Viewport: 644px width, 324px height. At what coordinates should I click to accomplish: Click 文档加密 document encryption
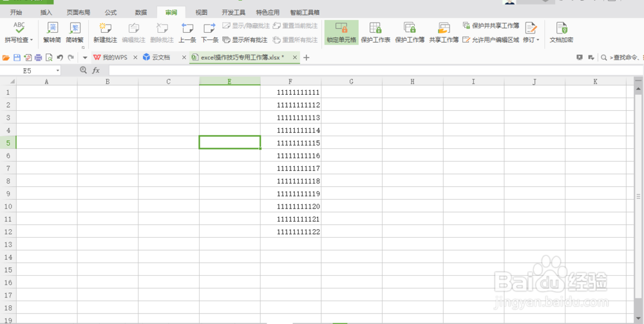pyautogui.click(x=562, y=32)
